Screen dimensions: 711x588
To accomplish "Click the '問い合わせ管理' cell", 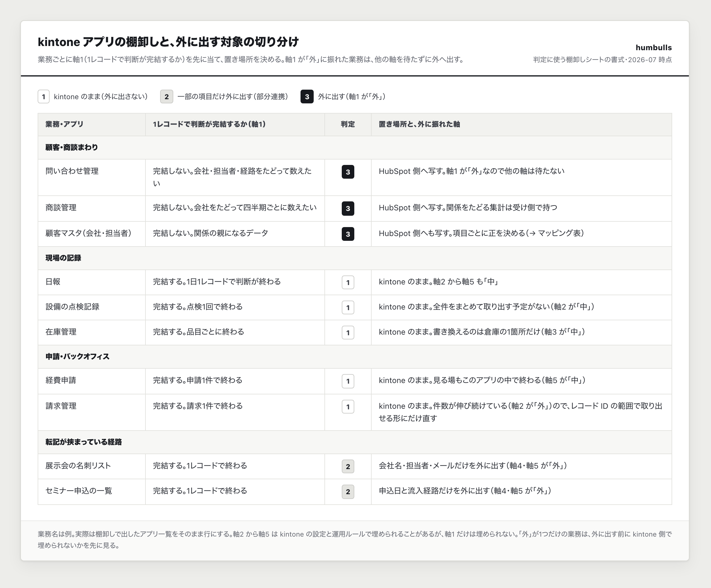I will tap(91, 177).
